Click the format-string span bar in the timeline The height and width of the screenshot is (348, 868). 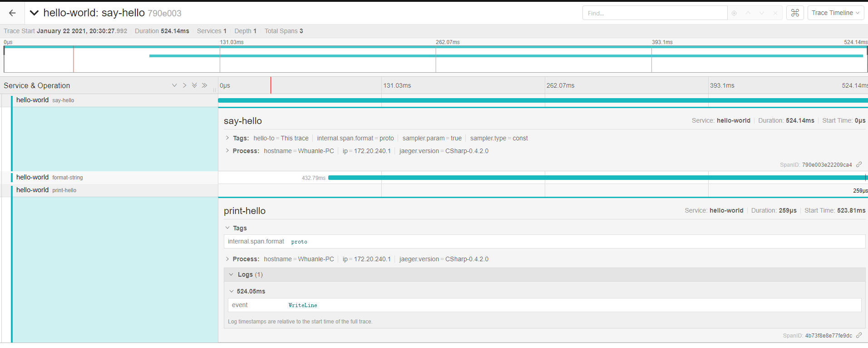pyautogui.click(x=590, y=178)
